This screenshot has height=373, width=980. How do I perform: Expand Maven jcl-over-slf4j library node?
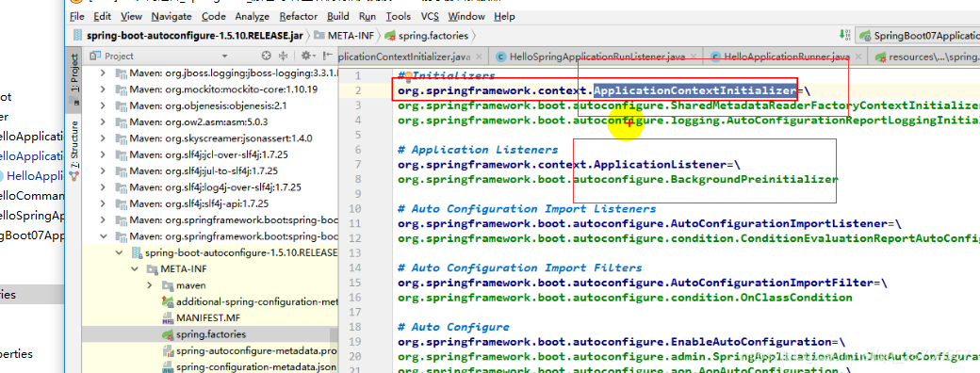103,154
